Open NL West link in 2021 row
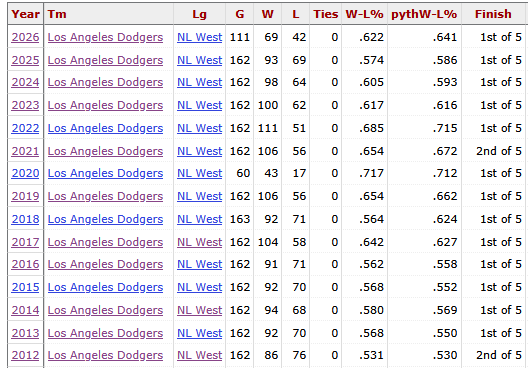 (x=200, y=151)
